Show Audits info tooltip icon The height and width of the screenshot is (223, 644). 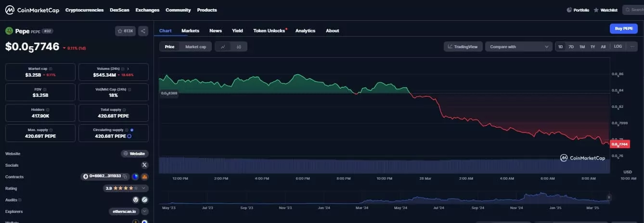[x=20, y=199]
